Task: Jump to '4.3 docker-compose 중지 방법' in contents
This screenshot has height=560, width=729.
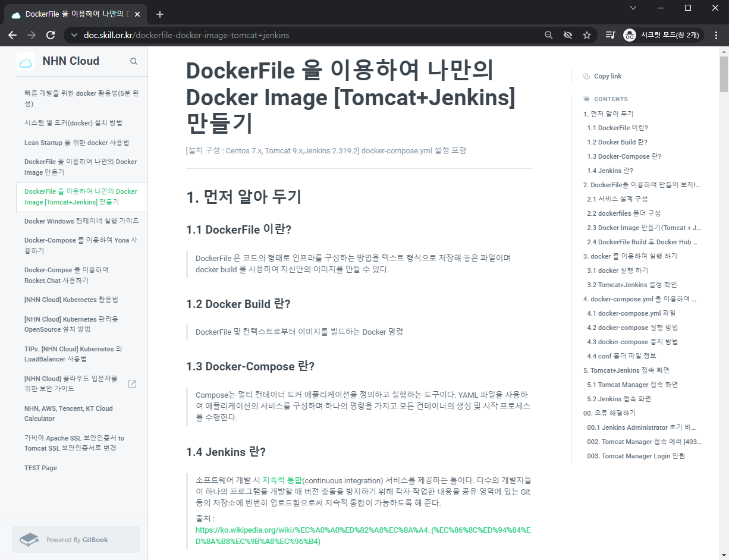Action: coord(632,342)
